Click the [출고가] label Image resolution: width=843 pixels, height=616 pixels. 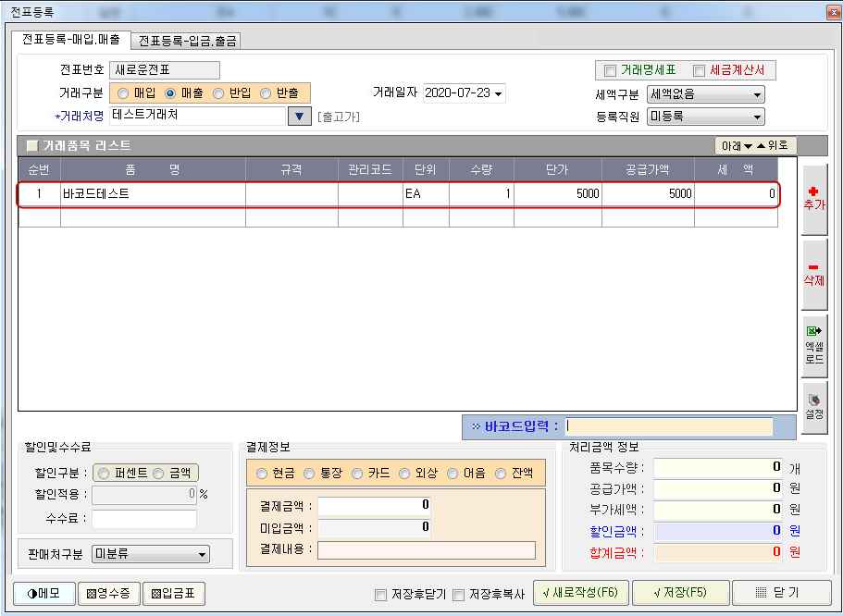click(x=339, y=117)
